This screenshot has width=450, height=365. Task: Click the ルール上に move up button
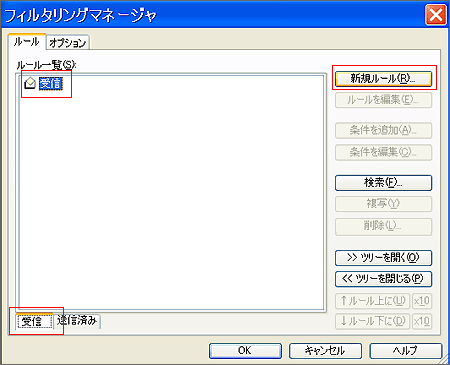click(372, 301)
